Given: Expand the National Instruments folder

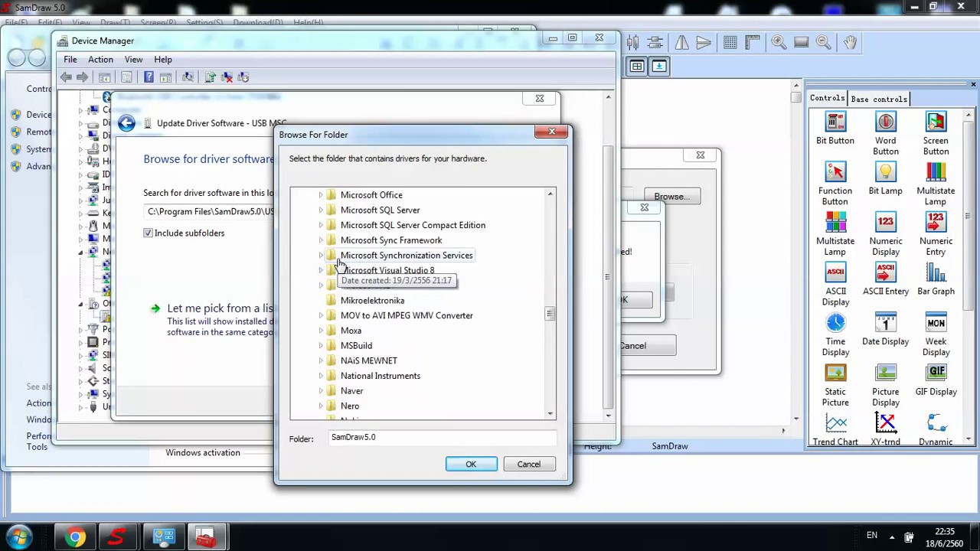Looking at the screenshot, I should tap(321, 376).
